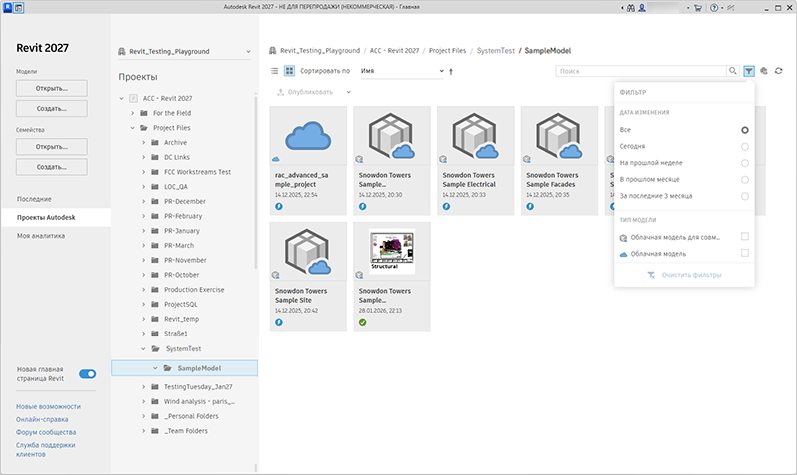Click status icon under Snowdon Towers Sample Site
The height and width of the screenshot is (475, 797).
click(279, 322)
